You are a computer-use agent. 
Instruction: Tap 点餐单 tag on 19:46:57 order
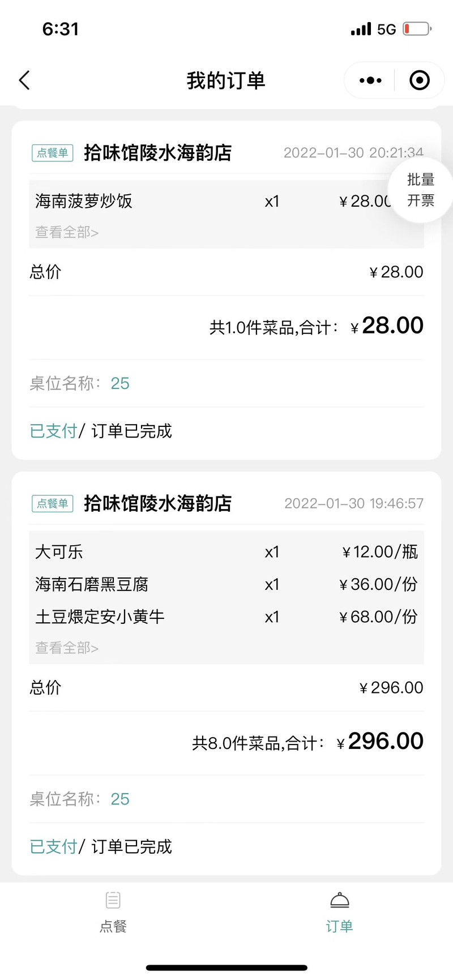point(53,503)
